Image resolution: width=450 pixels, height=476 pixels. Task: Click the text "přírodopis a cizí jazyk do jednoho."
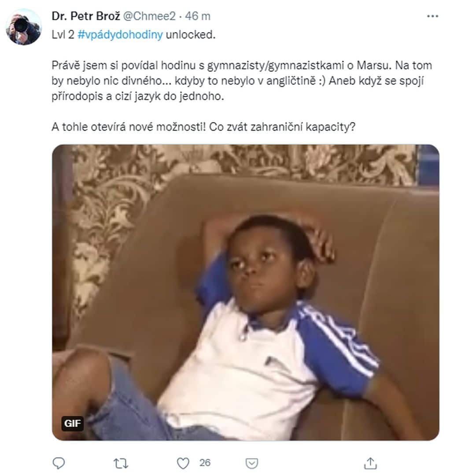point(138,96)
